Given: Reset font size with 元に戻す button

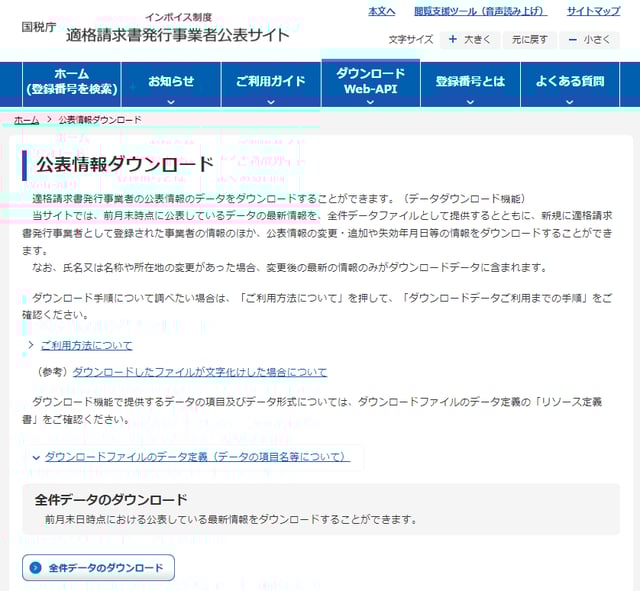Looking at the screenshot, I should [528, 40].
